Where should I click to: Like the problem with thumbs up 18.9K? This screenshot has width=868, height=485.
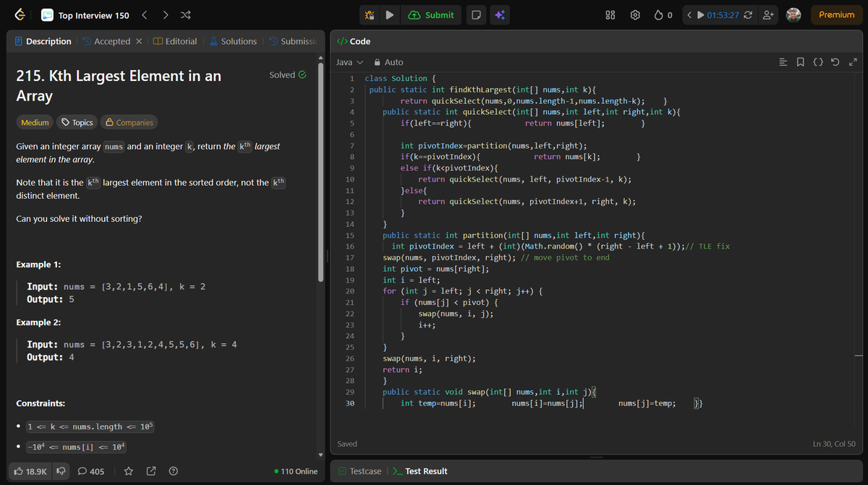[30, 471]
